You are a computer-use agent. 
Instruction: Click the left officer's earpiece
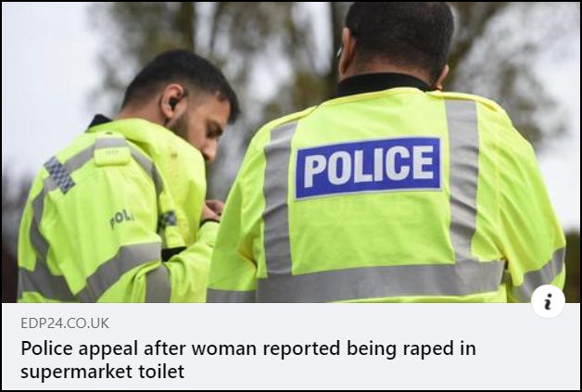[174, 103]
